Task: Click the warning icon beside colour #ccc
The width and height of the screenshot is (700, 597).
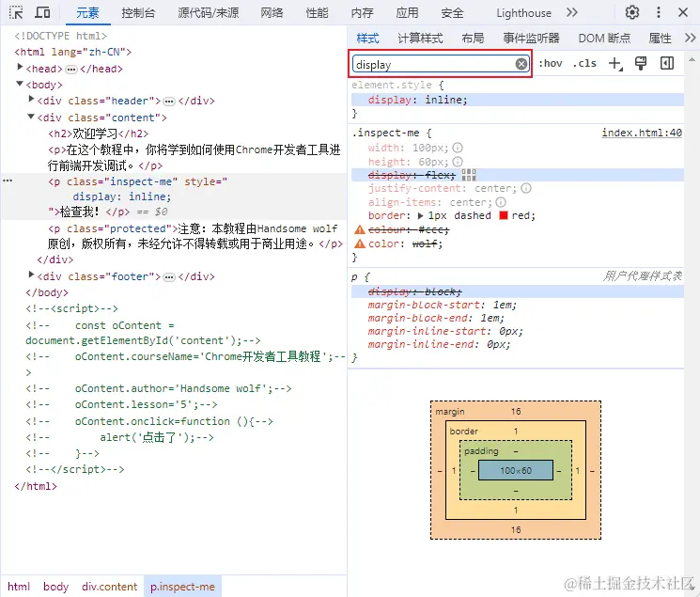Action: 360,229
